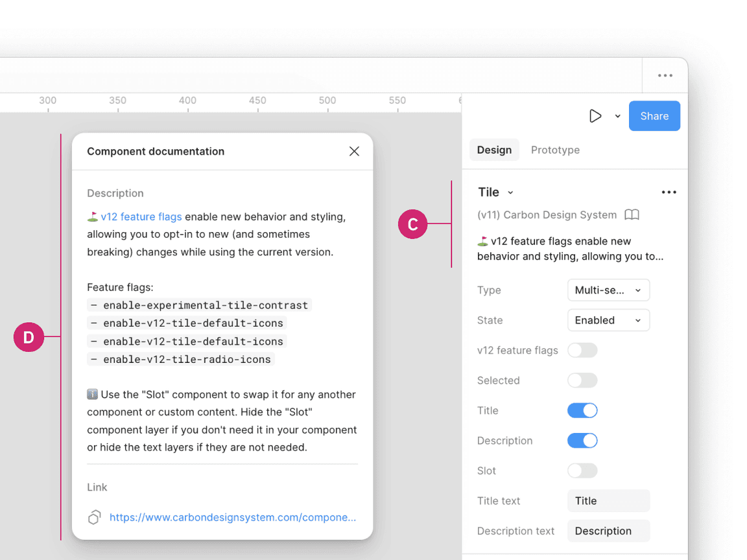Open the State dropdown showing Enabled
747x560 pixels.
click(x=608, y=320)
